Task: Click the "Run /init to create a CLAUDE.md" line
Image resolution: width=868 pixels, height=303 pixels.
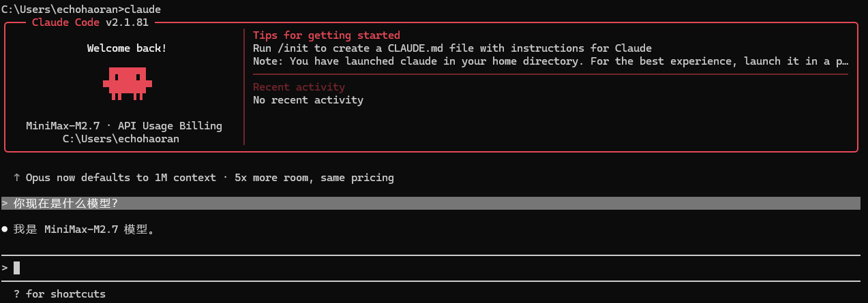Action: (x=452, y=48)
